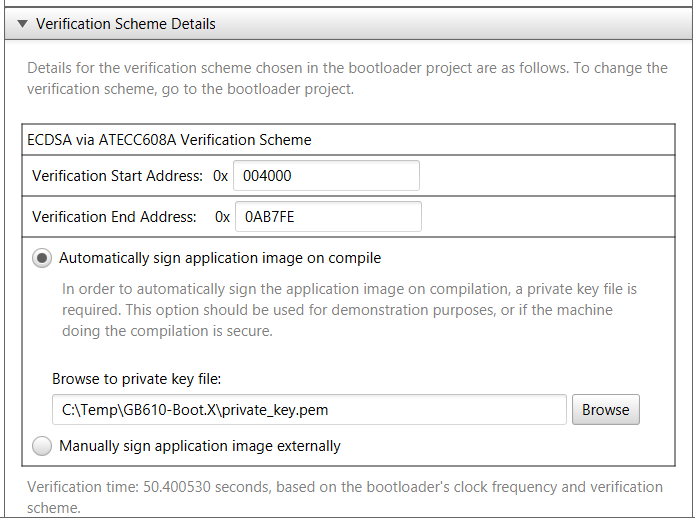Image resolution: width=695 pixels, height=518 pixels.
Task: Focus the Verification Start Address field
Action: point(325,176)
